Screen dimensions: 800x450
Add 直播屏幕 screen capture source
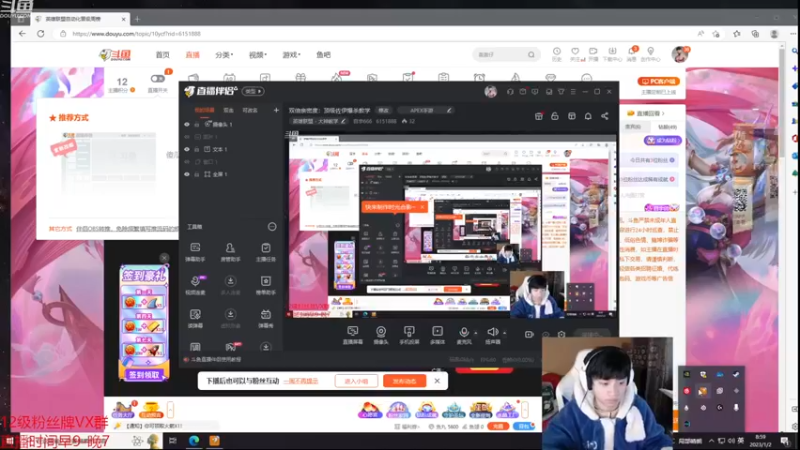[x=353, y=335]
